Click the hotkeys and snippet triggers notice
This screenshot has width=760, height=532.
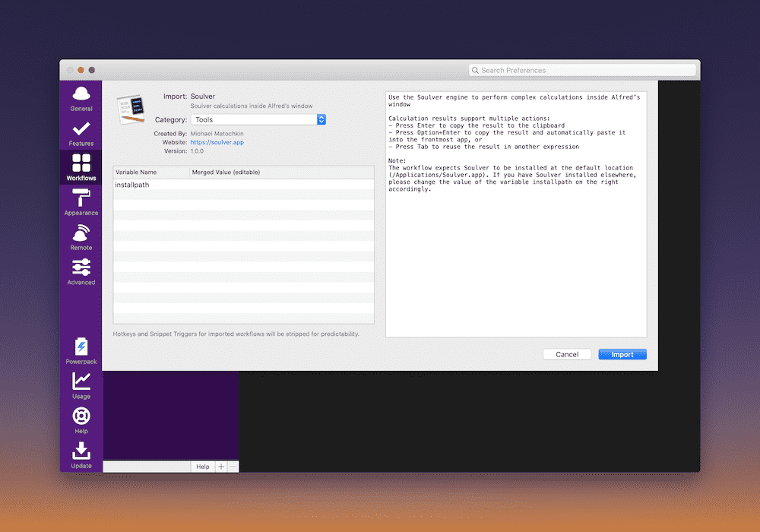(x=236, y=334)
